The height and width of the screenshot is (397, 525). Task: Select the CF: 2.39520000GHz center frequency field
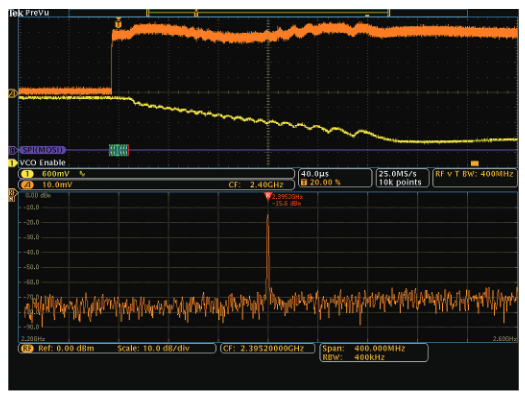click(268, 348)
